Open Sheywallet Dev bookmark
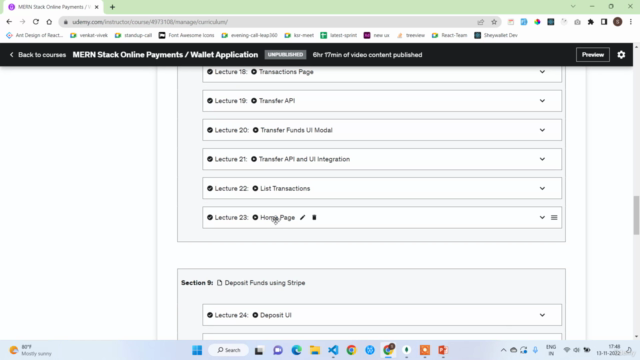Screen dimensions: 640x360 tap(496, 36)
